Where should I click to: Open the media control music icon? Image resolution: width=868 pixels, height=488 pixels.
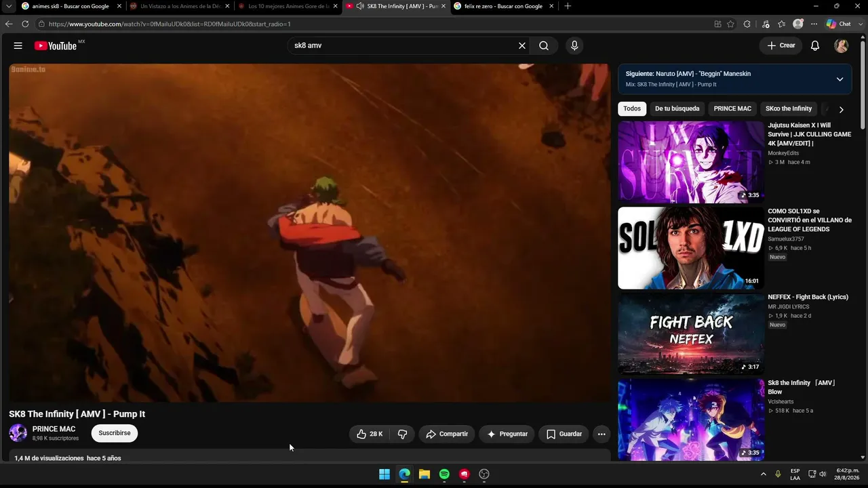pos(766,24)
